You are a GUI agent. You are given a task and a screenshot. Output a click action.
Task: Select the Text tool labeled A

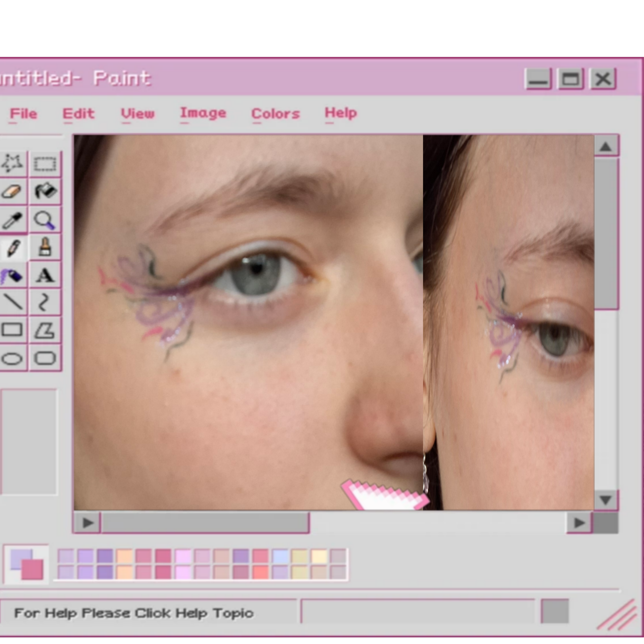(45, 275)
